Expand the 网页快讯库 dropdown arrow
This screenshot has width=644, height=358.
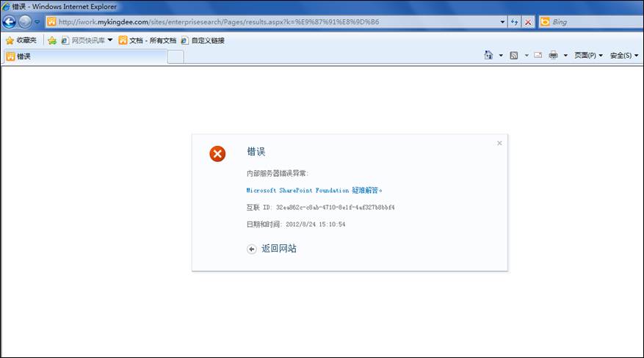[110, 40]
